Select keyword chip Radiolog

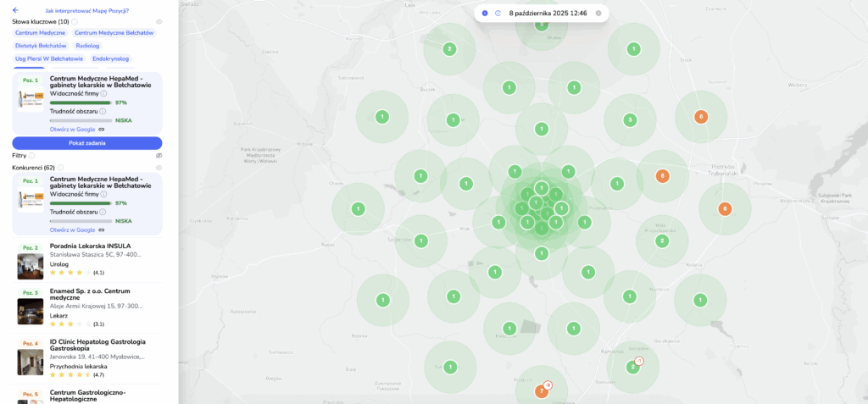tap(87, 46)
